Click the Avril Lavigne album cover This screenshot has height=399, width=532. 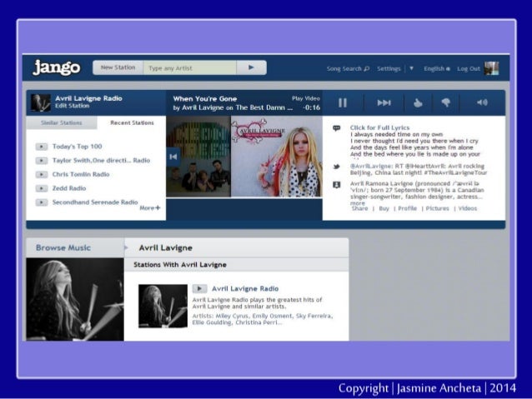[x=277, y=157]
